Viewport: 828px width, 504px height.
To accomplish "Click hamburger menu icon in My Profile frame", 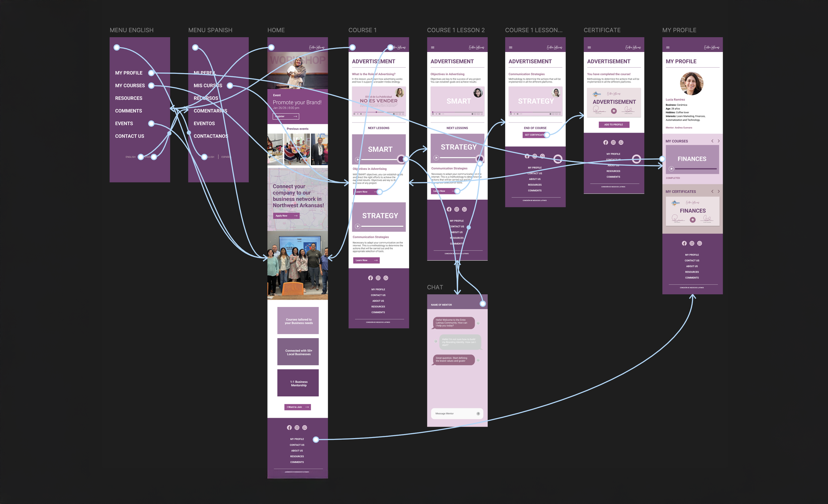I will (x=668, y=47).
